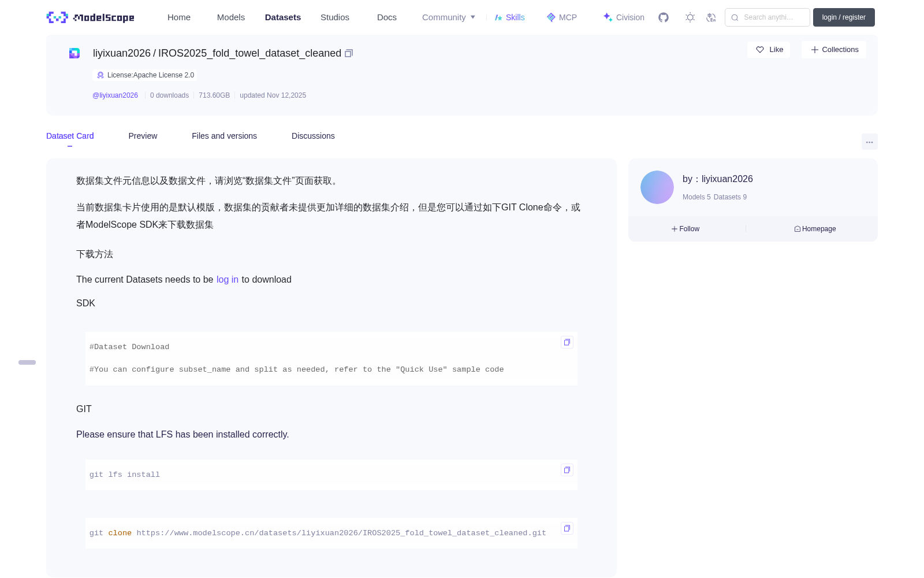This screenshot has width=924, height=578.
Task: Click the side handle on left edge
Action: click(x=27, y=362)
